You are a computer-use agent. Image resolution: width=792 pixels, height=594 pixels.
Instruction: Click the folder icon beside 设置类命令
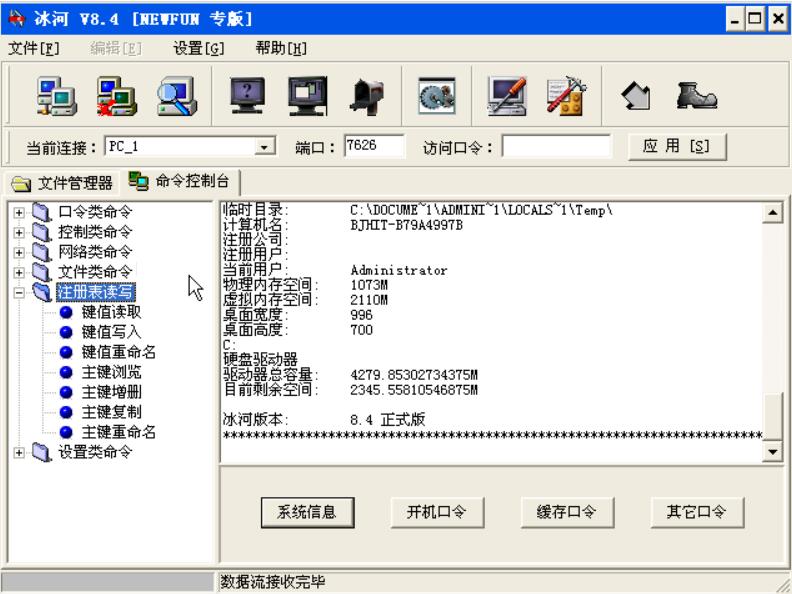(x=41, y=452)
